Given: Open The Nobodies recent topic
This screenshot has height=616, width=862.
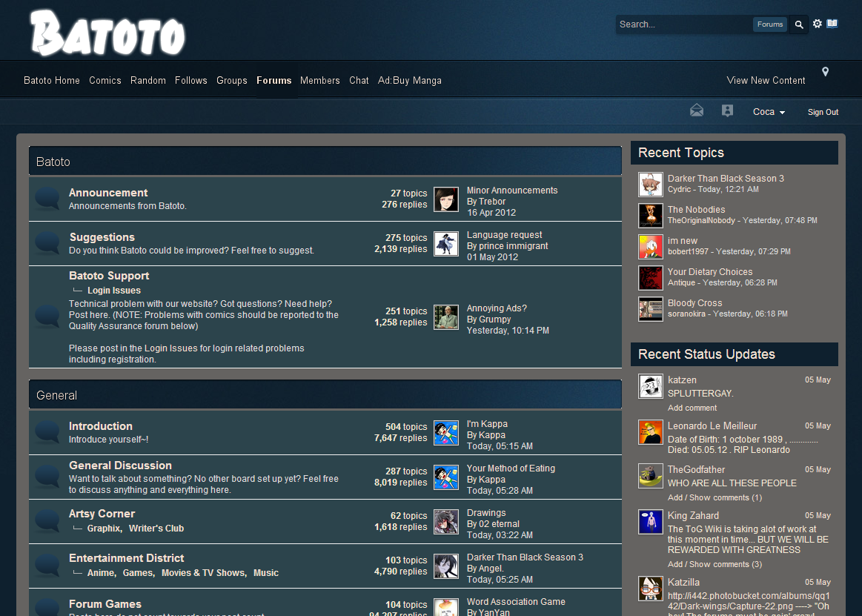Looking at the screenshot, I should point(696,210).
